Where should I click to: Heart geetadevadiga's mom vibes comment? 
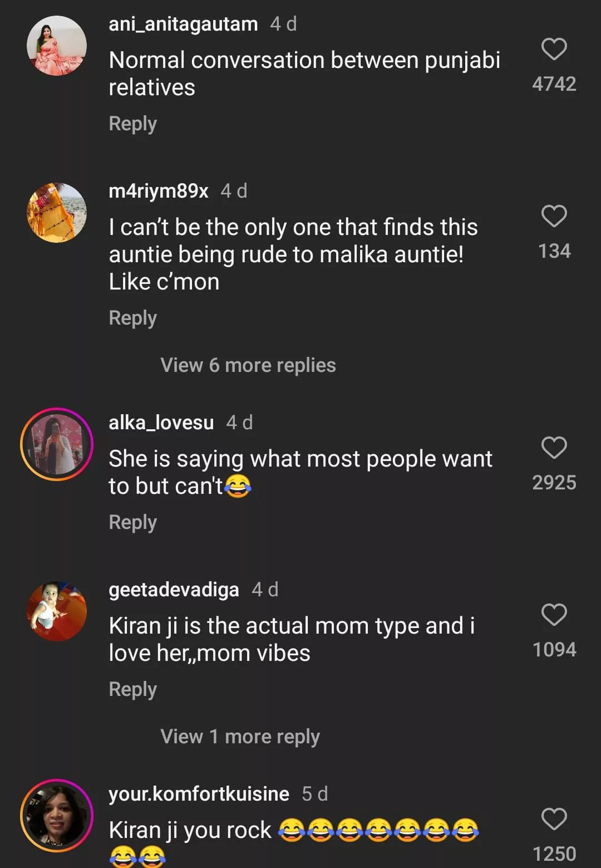(554, 615)
